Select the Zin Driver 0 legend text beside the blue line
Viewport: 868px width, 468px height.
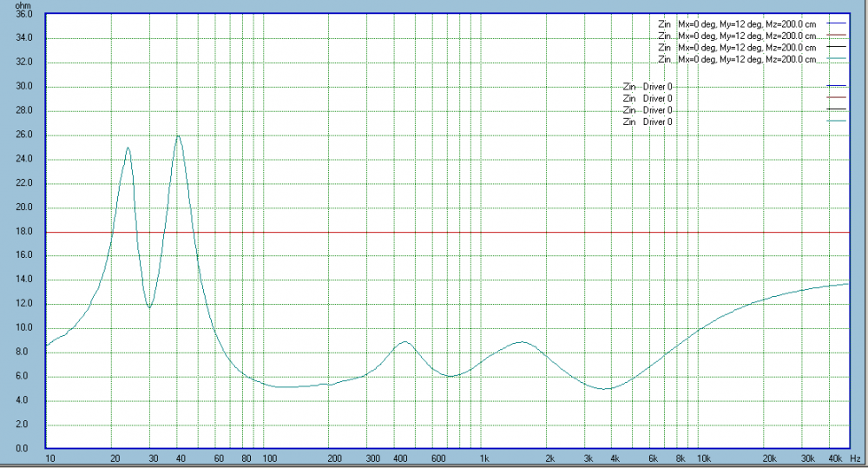(648, 87)
